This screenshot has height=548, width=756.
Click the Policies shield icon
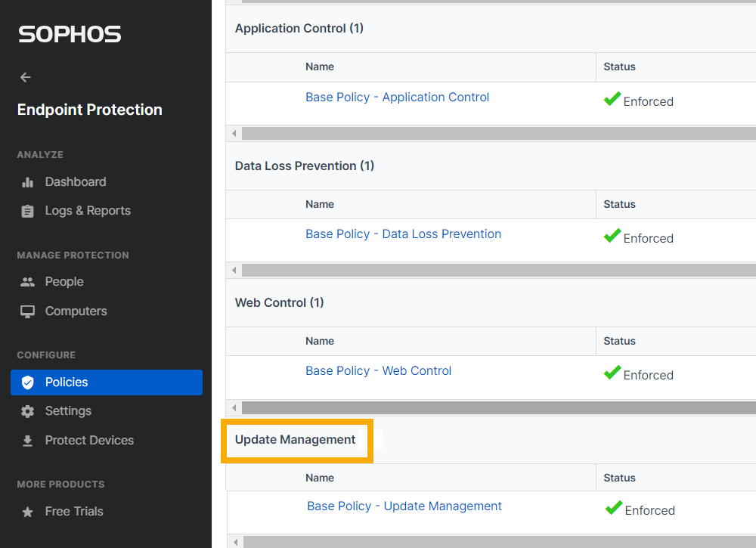pos(28,382)
